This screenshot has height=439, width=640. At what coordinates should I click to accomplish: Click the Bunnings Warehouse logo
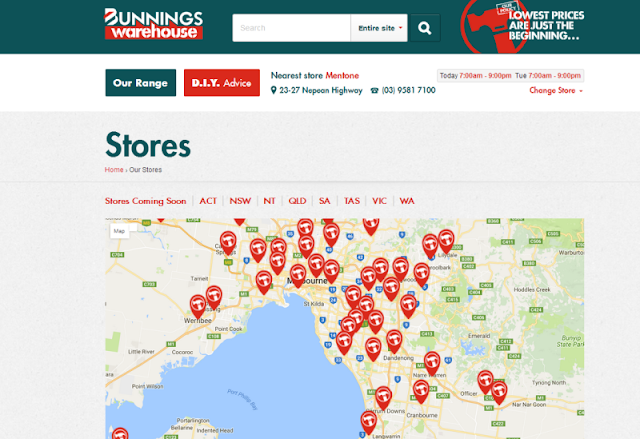tap(153, 24)
